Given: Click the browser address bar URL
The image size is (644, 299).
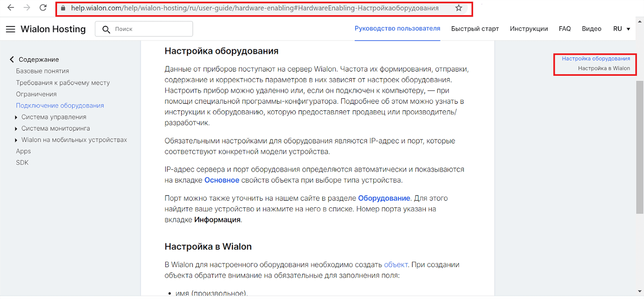Looking at the screenshot, I should (x=255, y=8).
